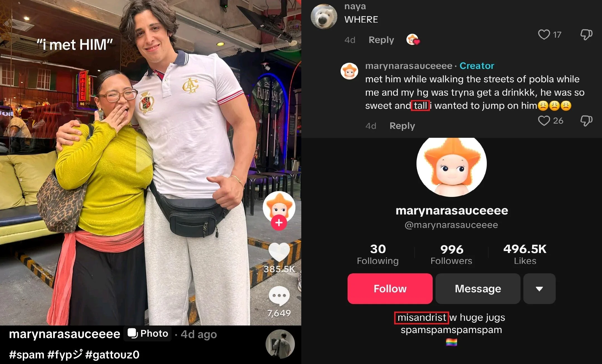Open the creator's avatar next to the reply
The width and height of the screenshot is (602, 364).
tap(349, 71)
